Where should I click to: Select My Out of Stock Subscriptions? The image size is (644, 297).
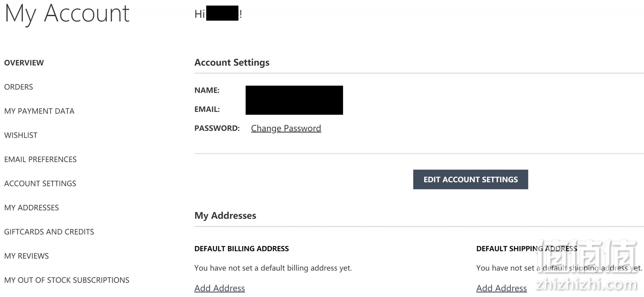point(67,280)
